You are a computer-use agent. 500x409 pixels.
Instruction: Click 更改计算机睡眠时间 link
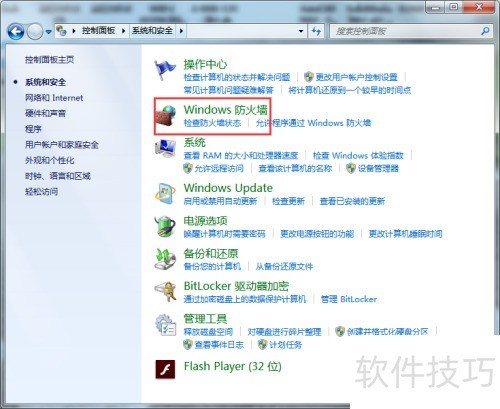(x=405, y=234)
